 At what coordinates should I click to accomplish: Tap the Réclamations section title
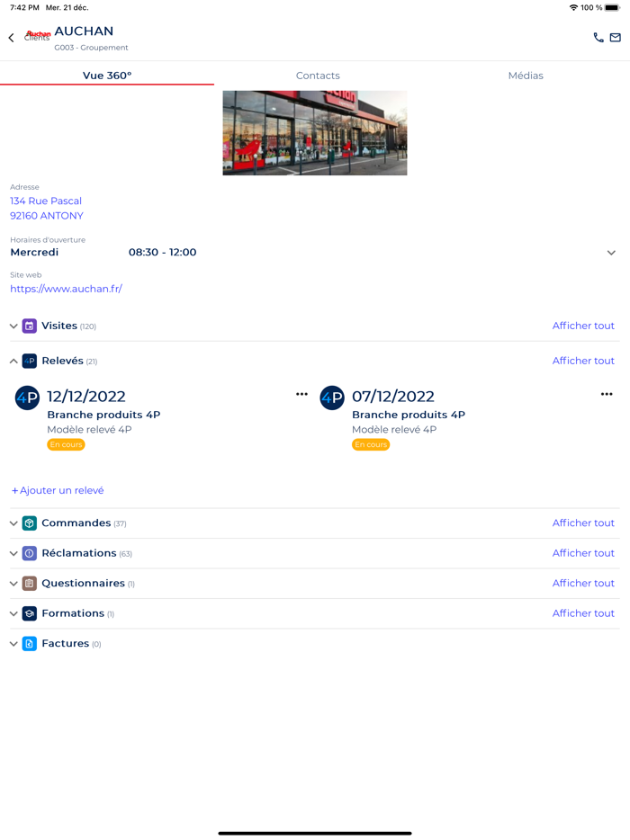79,553
